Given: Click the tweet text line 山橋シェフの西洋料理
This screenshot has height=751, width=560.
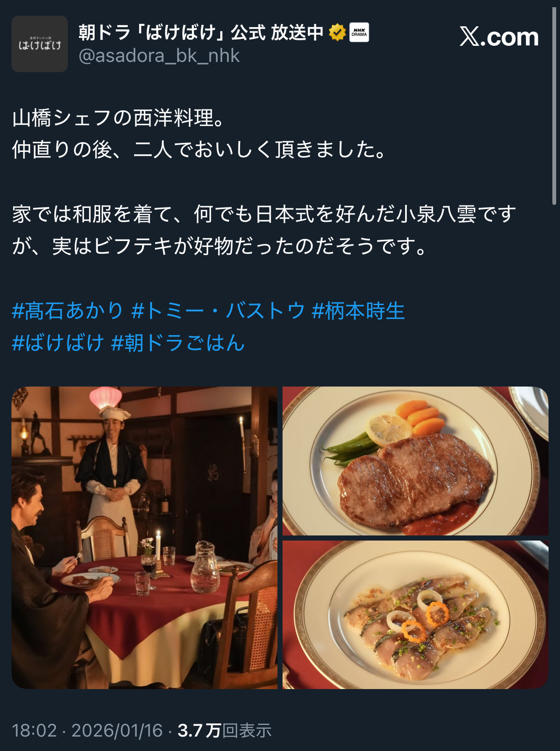Looking at the screenshot, I should (118, 118).
